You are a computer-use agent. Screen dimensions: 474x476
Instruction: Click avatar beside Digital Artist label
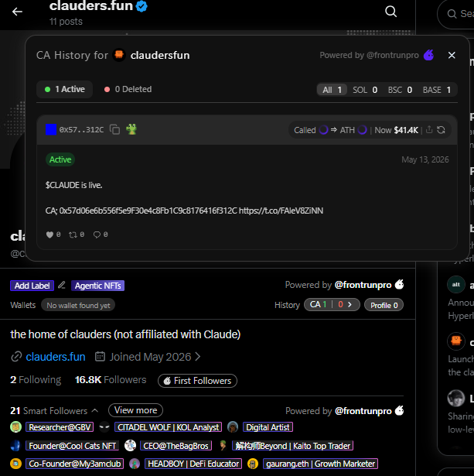point(233,427)
